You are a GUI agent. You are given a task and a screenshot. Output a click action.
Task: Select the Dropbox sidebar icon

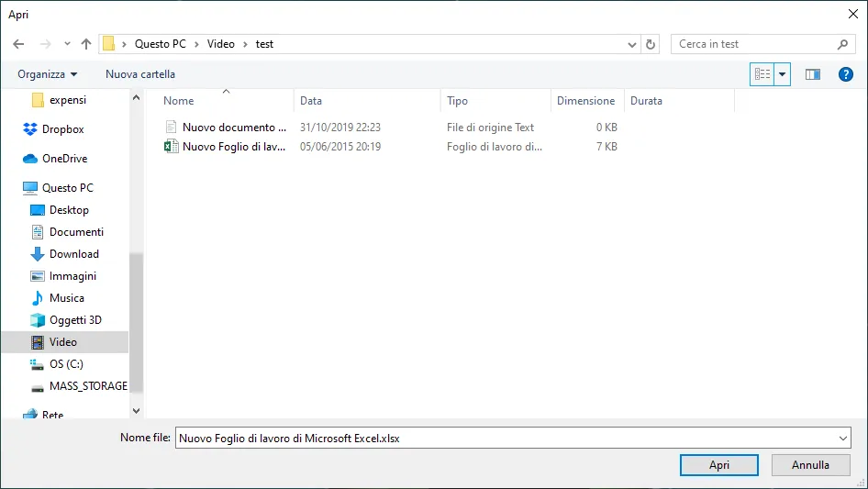coord(30,129)
